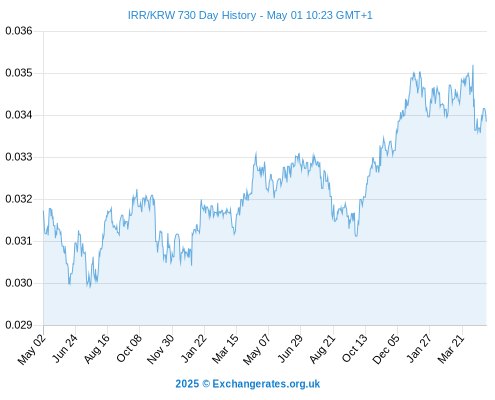Select the May 02 x-axis date label
The height and width of the screenshot is (400, 495).
pos(31,349)
